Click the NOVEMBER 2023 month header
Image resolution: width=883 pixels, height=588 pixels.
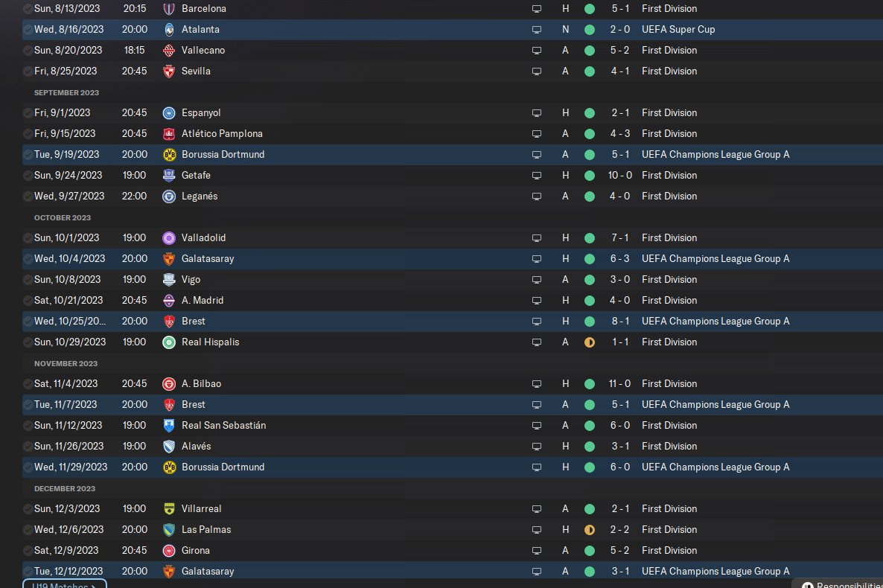66,363
